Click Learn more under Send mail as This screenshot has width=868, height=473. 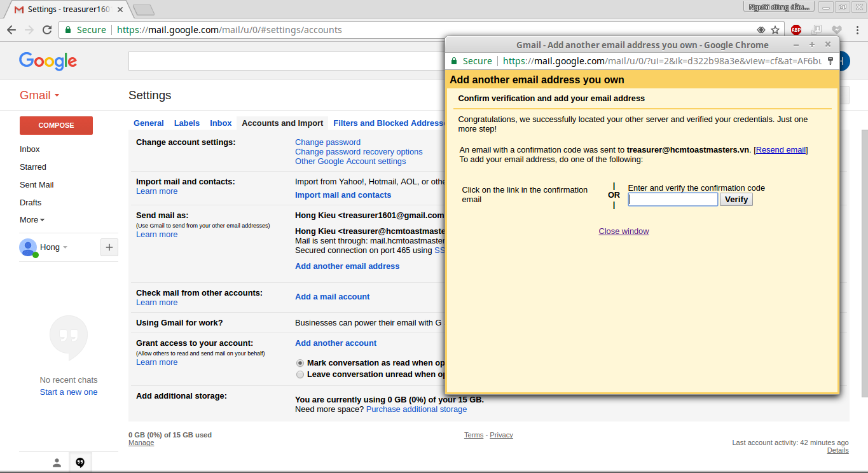tap(156, 235)
